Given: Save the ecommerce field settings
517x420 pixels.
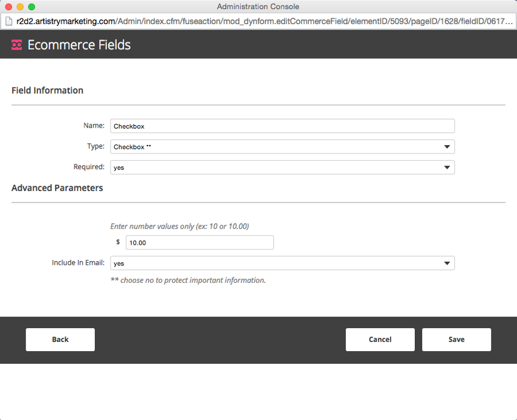Looking at the screenshot, I should (x=457, y=340).
